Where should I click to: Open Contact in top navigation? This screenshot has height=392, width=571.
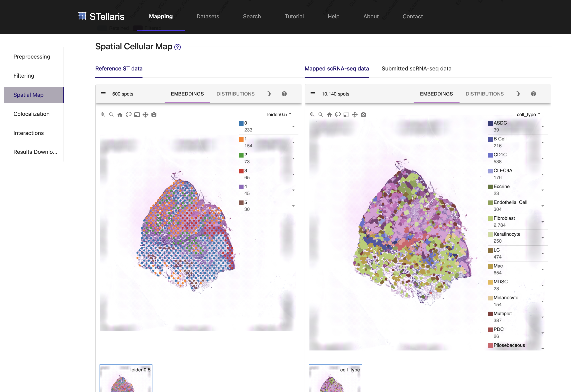click(413, 16)
